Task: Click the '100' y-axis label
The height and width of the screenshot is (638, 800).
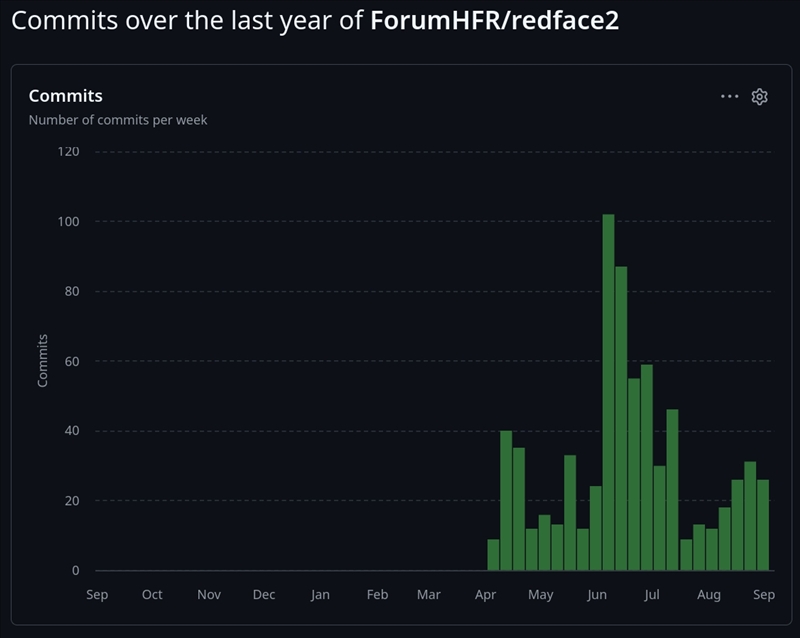Action: 68,222
